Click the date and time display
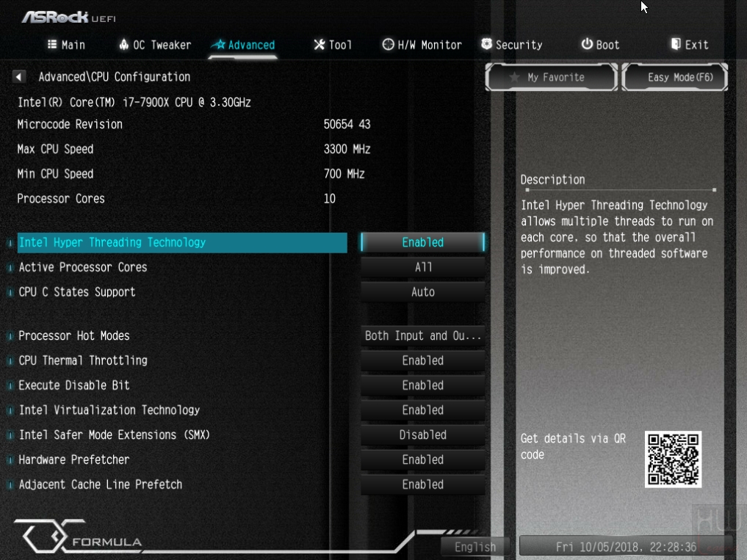The width and height of the screenshot is (747, 560). tap(626, 547)
